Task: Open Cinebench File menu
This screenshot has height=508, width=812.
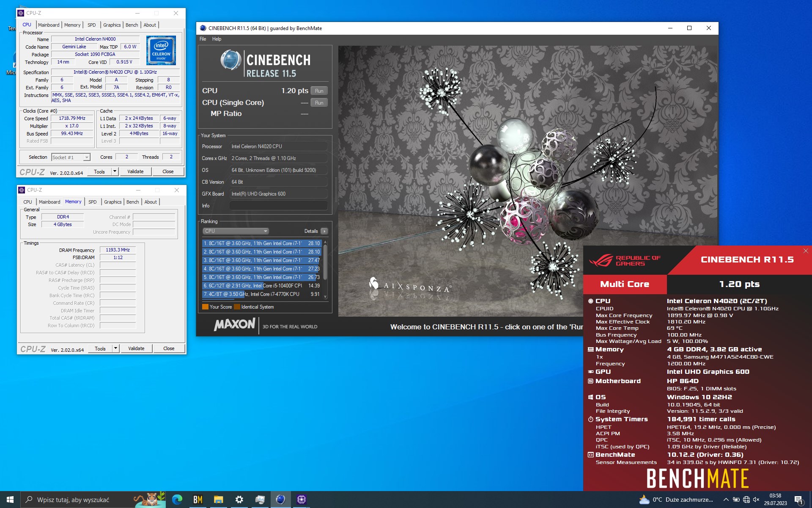Action: (203, 39)
